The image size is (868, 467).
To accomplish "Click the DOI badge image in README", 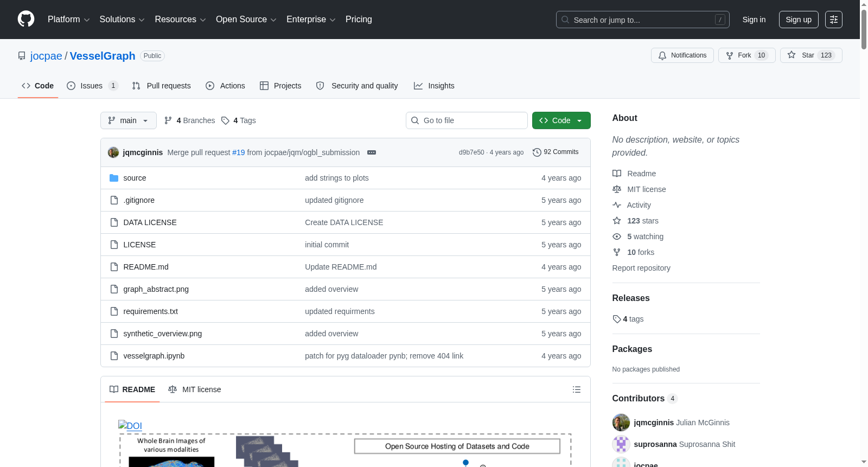I will click(130, 426).
